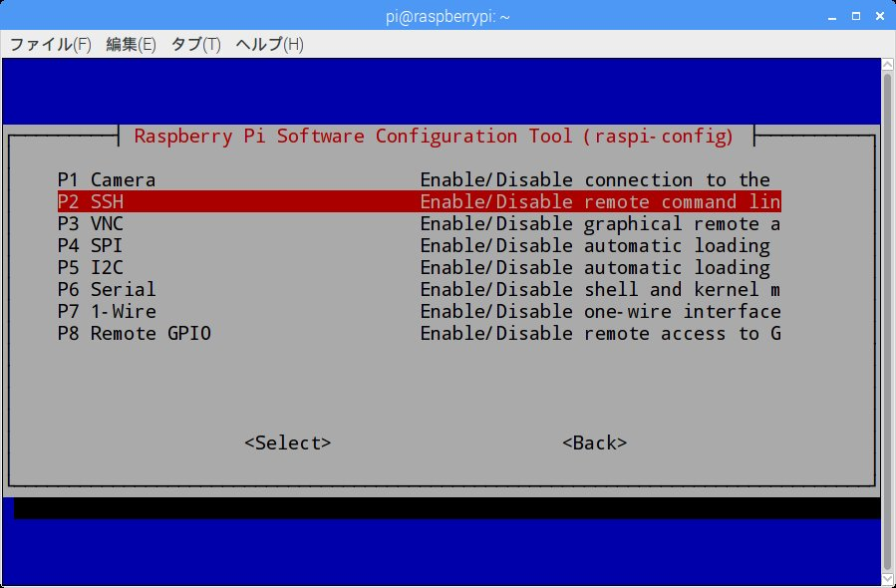Open the タブ(T) menu
This screenshot has width=896, height=588.
coord(196,44)
